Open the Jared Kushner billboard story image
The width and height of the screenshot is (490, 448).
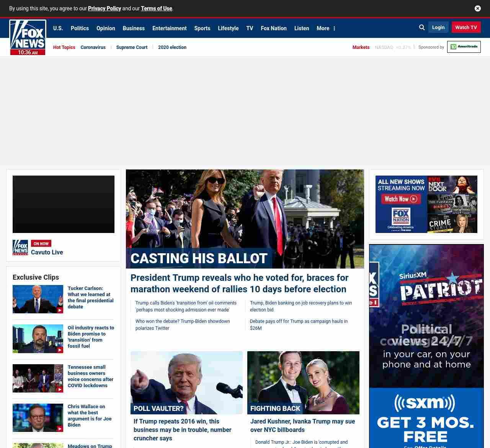coord(303,383)
